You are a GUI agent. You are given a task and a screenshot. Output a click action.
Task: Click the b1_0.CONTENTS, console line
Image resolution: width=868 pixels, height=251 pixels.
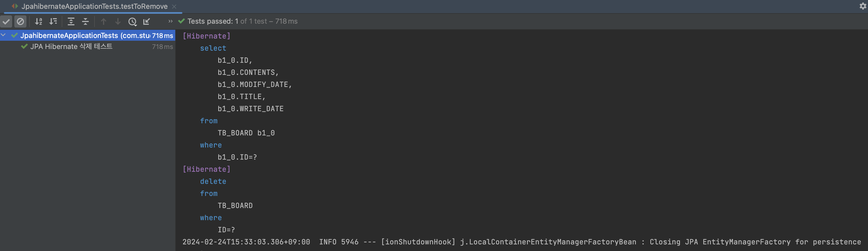point(248,72)
